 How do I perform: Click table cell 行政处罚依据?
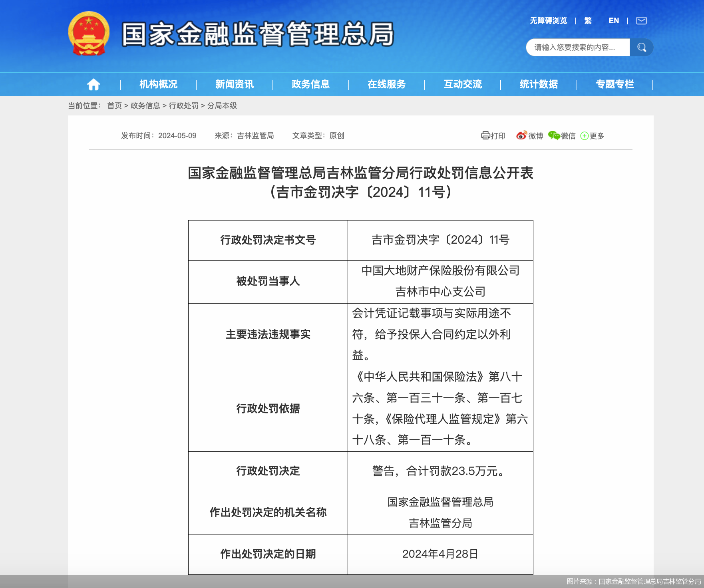(268, 409)
